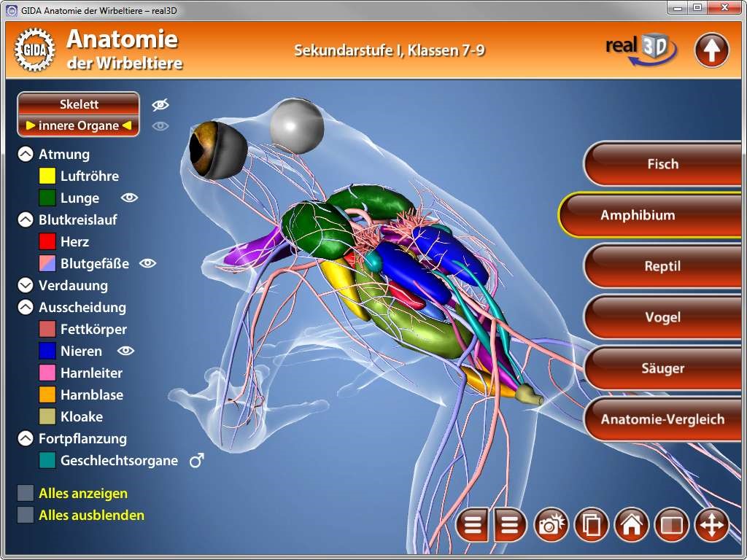Select the Fisch category
Viewport: 747px width, 560px height.
(x=662, y=164)
